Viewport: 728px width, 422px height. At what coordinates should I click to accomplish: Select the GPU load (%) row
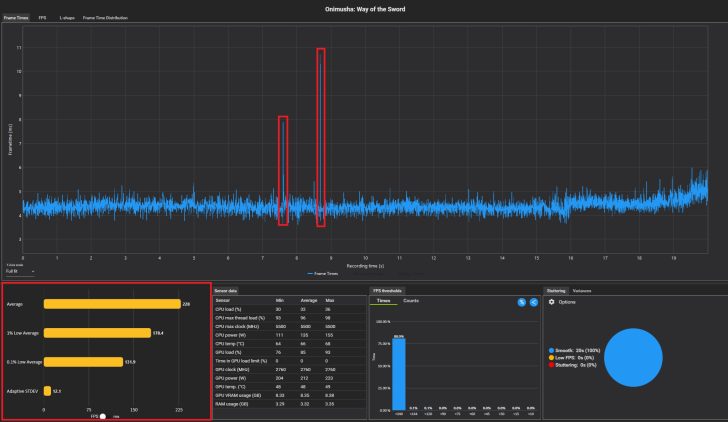coord(290,352)
